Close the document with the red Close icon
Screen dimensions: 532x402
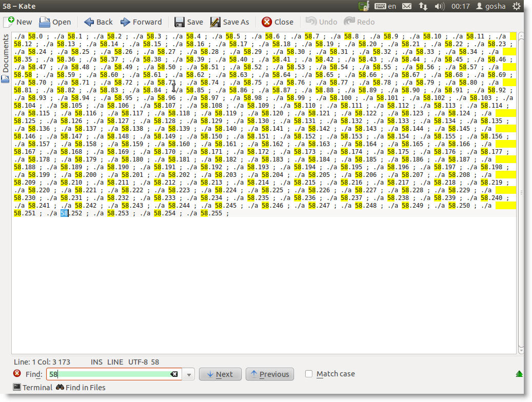[x=277, y=22]
